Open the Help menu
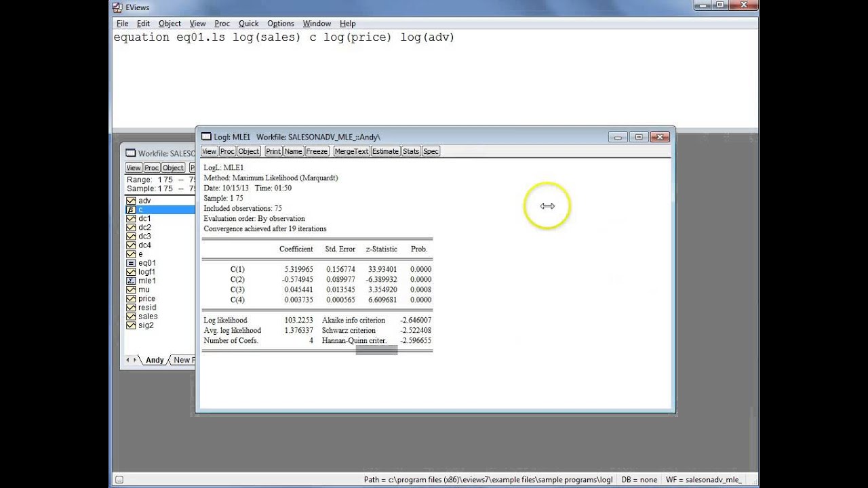This screenshot has width=868, height=488. point(347,24)
